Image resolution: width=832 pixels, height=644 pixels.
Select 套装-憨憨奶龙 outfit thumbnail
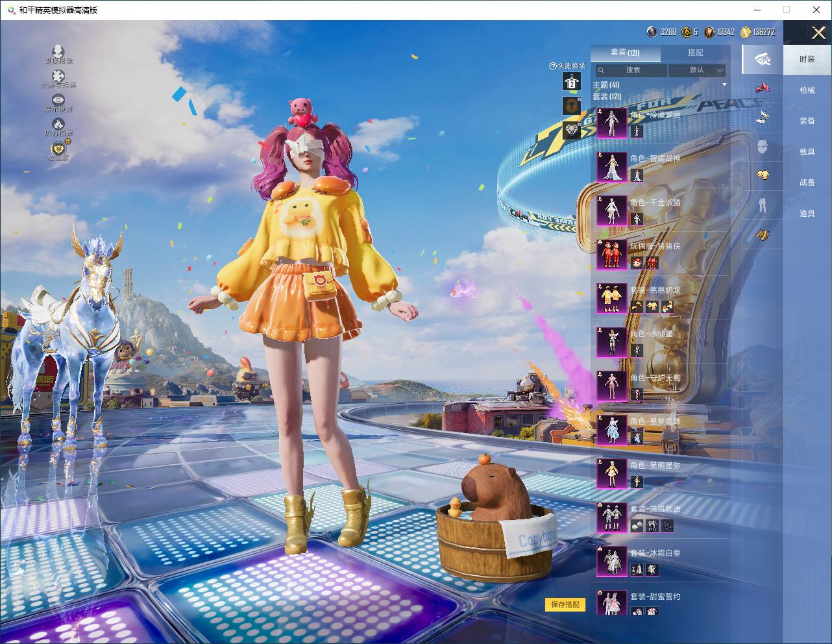pyautogui.click(x=611, y=298)
